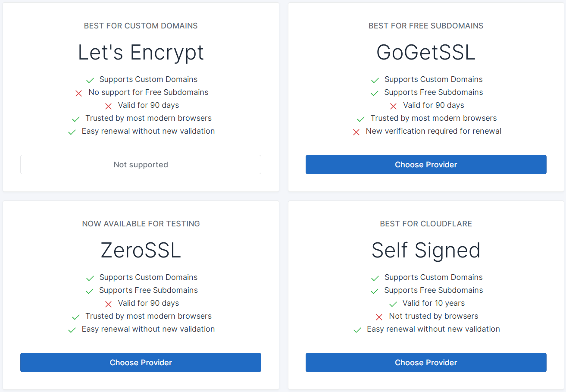Click the "BEST FOR CLOUDFLARE" label

(426, 224)
